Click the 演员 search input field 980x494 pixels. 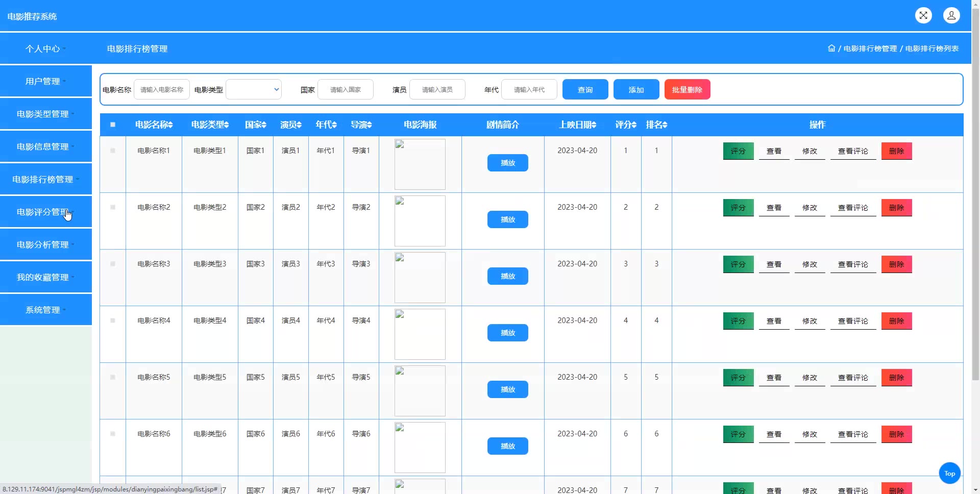(437, 89)
